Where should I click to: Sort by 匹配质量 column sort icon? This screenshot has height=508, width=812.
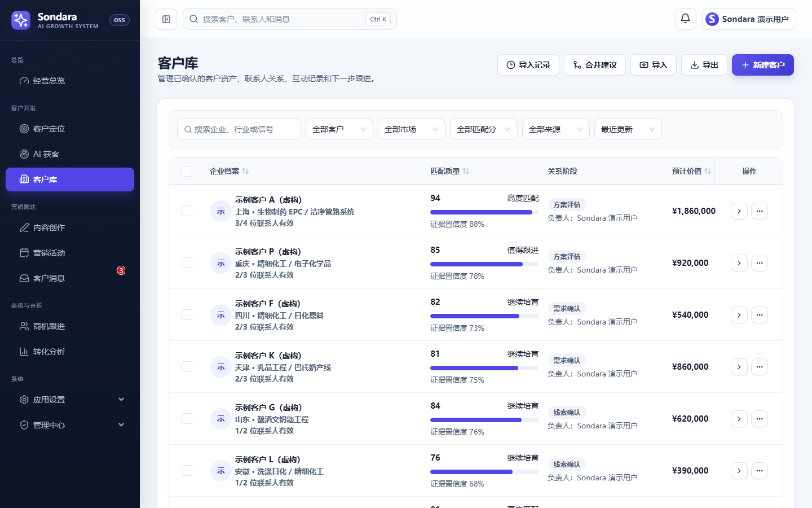466,171
